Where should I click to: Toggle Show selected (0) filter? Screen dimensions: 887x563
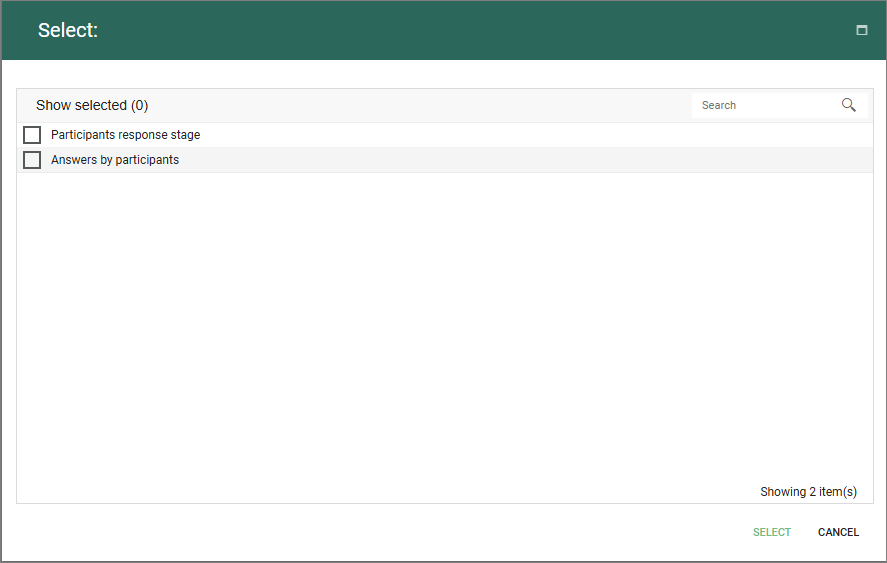coord(92,105)
